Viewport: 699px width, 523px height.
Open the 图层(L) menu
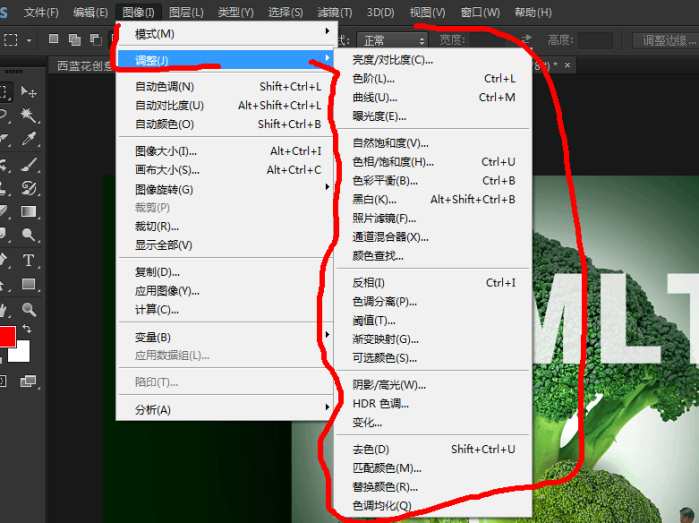click(186, 12)
